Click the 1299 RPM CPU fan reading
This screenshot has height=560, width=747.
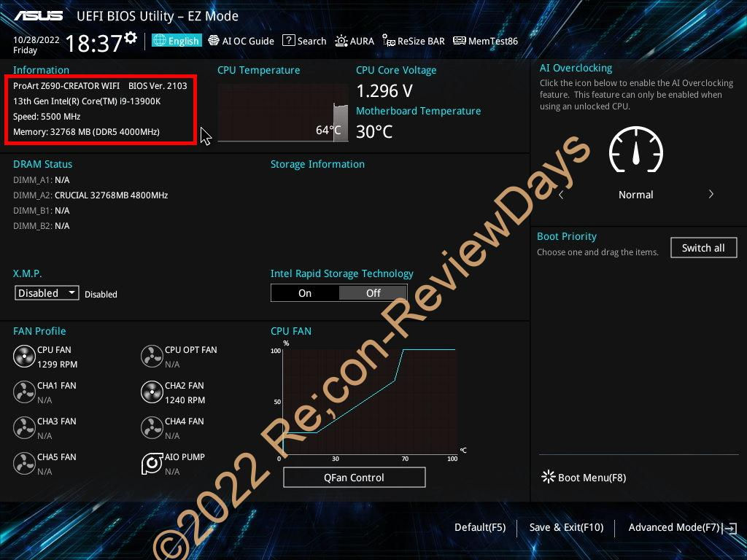click(x=57, y=365)
